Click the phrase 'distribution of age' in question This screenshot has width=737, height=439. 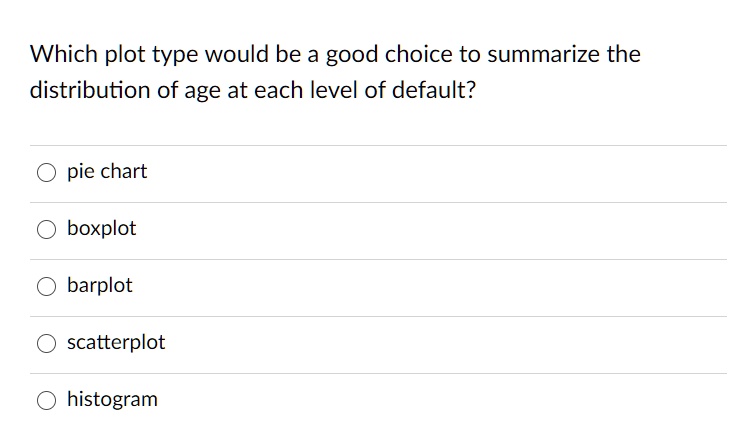click(x=125, y=90)
